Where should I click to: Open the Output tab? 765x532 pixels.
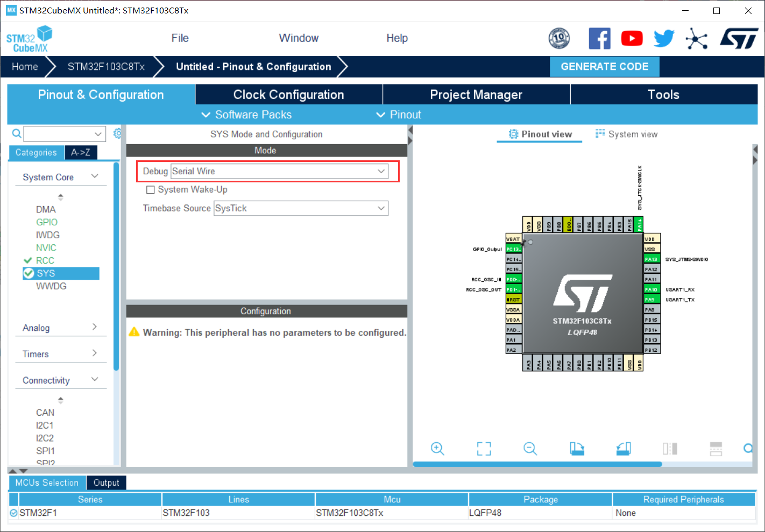(x=107, y=483)
